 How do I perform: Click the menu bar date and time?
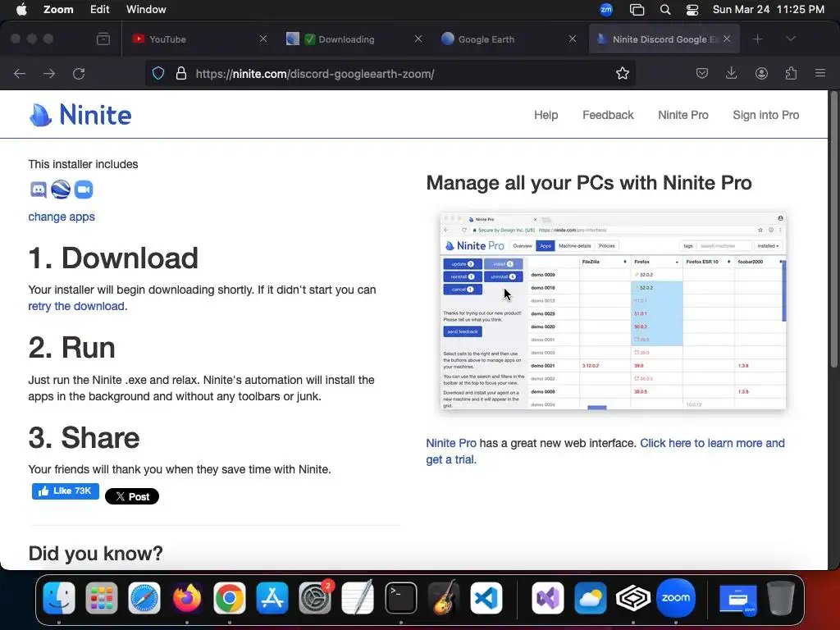[x=768, y=10]
